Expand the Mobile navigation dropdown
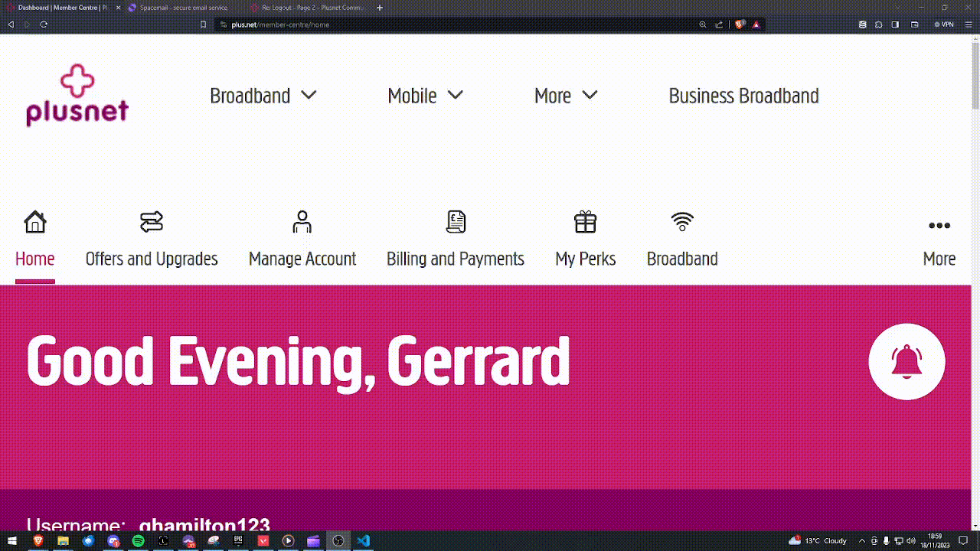 [425, 95]
